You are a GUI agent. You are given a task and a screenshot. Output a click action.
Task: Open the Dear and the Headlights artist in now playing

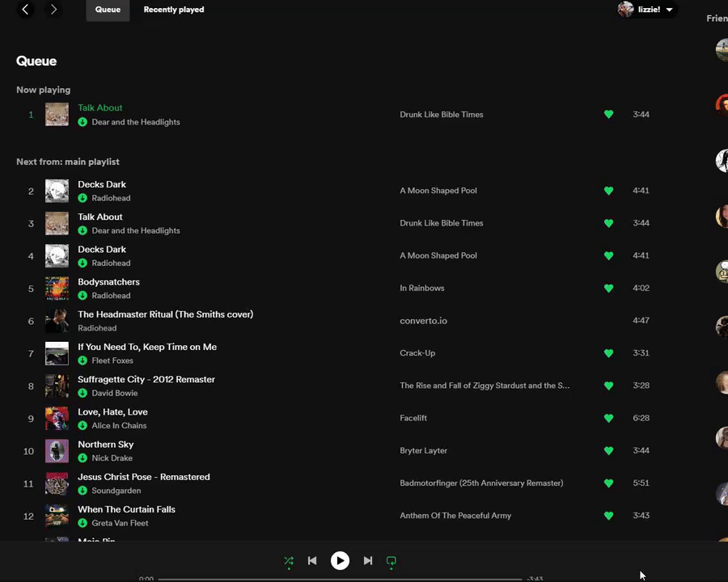[136, 122]
